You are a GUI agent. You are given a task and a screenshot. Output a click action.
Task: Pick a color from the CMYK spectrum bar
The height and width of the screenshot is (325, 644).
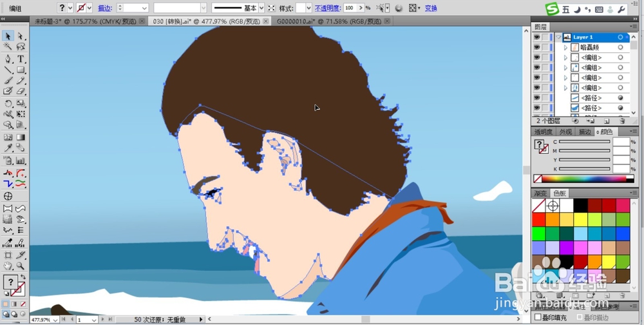click(x=583, y=179)
